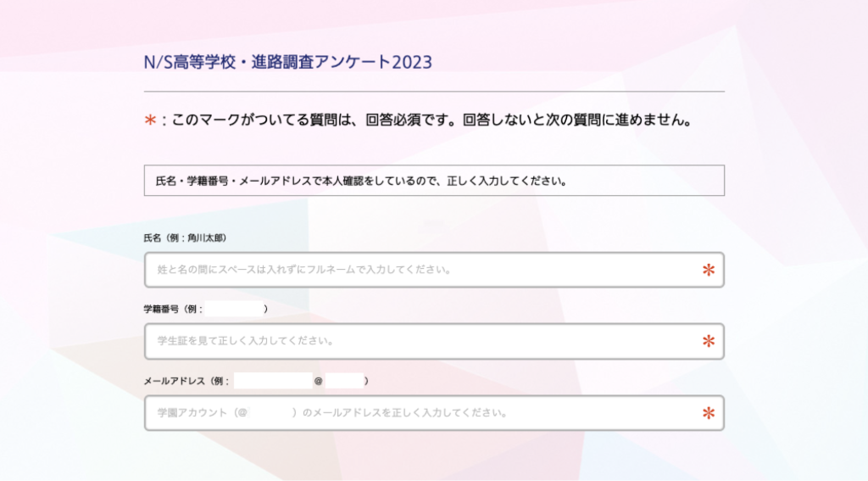
Task: Click the 氏名（例：角川太郎）label
Action: pos(185,238)
